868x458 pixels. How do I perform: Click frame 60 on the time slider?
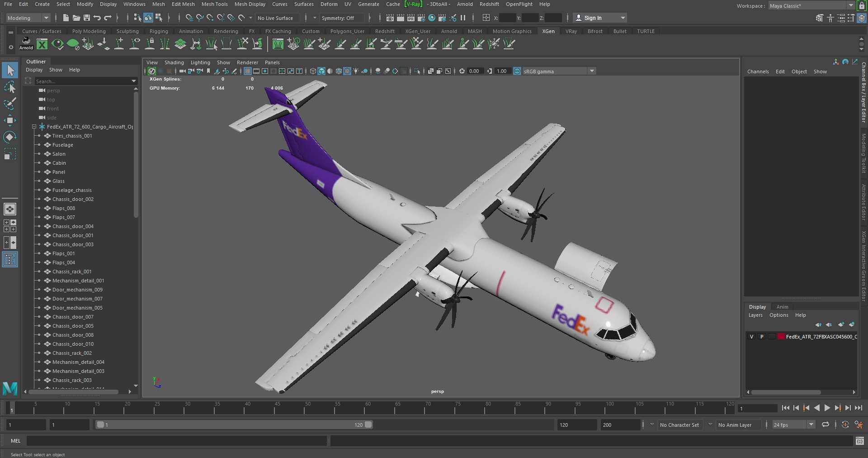(364, 408)
